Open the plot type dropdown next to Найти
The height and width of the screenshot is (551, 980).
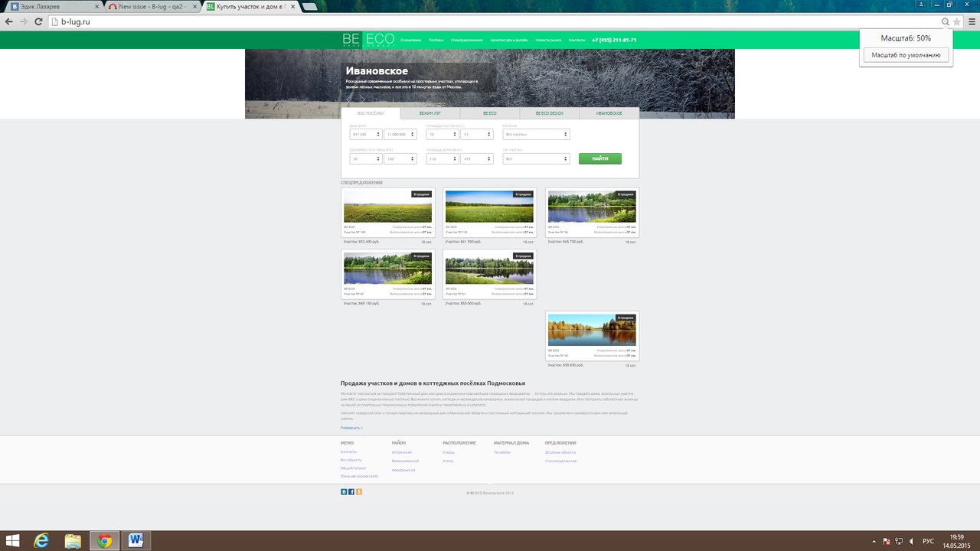(536, 158)
